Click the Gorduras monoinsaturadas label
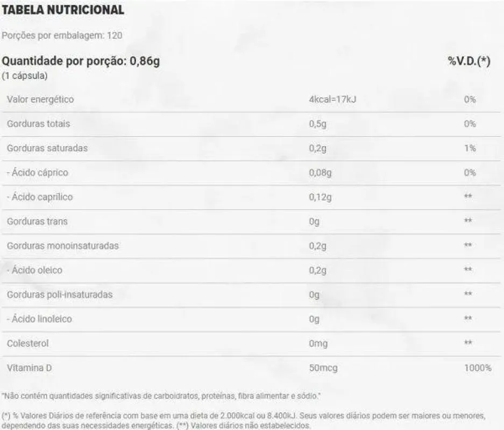The width and height of the screenshot is (504, 430). pos(63,246)
